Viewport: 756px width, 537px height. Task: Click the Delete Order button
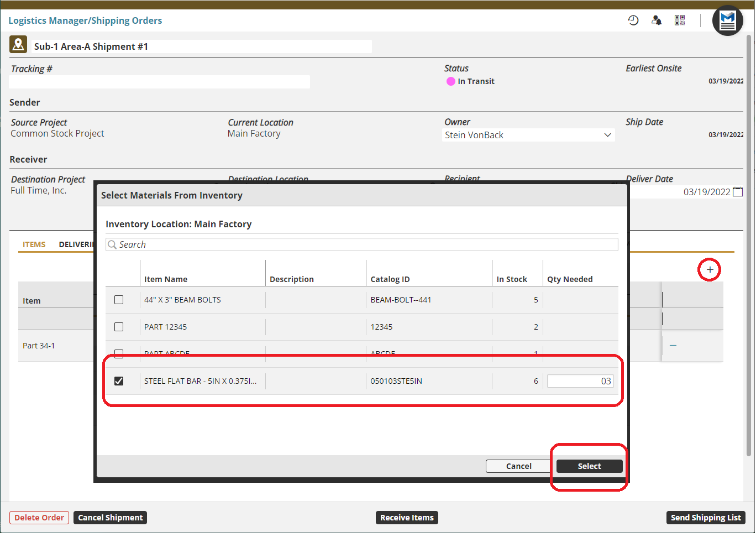coord(39,518)
